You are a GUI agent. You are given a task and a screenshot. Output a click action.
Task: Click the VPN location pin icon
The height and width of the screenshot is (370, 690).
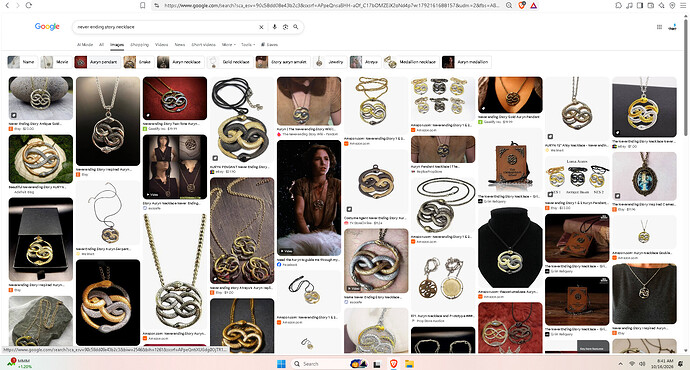[x=672, y=5]
